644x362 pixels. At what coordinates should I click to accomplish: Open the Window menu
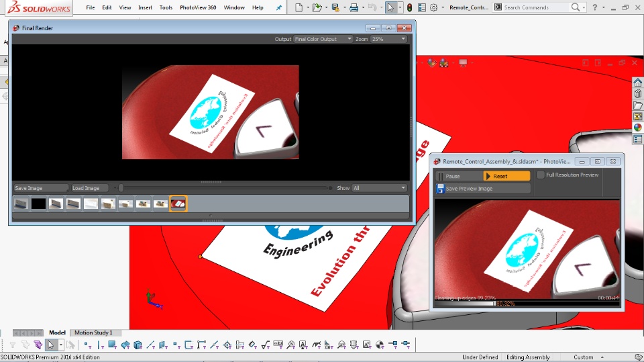pyautogui.click(x=234, y=7)
